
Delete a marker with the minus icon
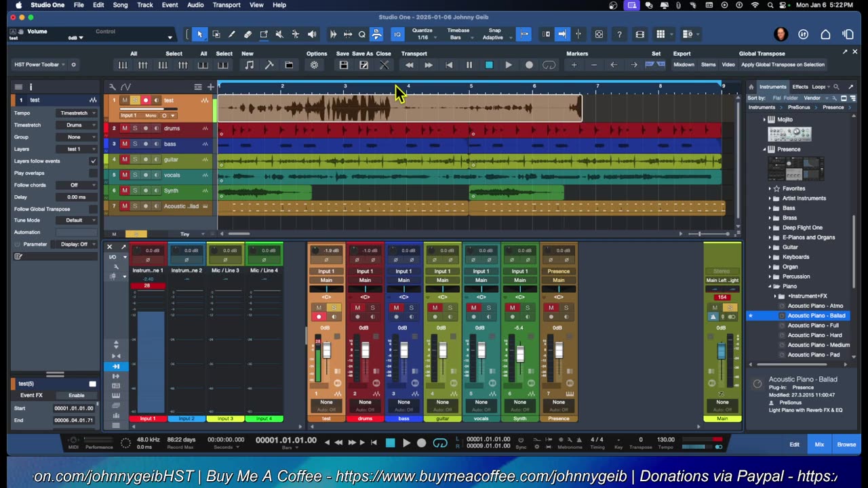click(x=594, y=65)
